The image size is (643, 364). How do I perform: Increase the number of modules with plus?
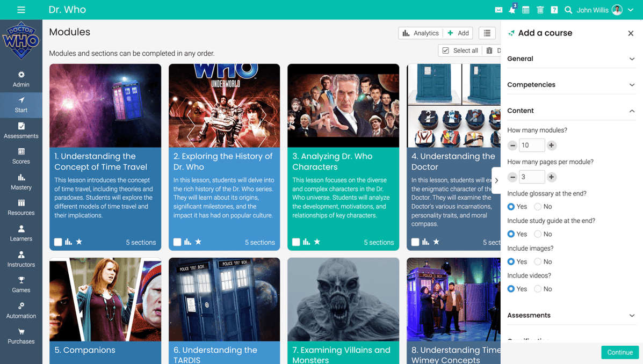tap(551, 145)
